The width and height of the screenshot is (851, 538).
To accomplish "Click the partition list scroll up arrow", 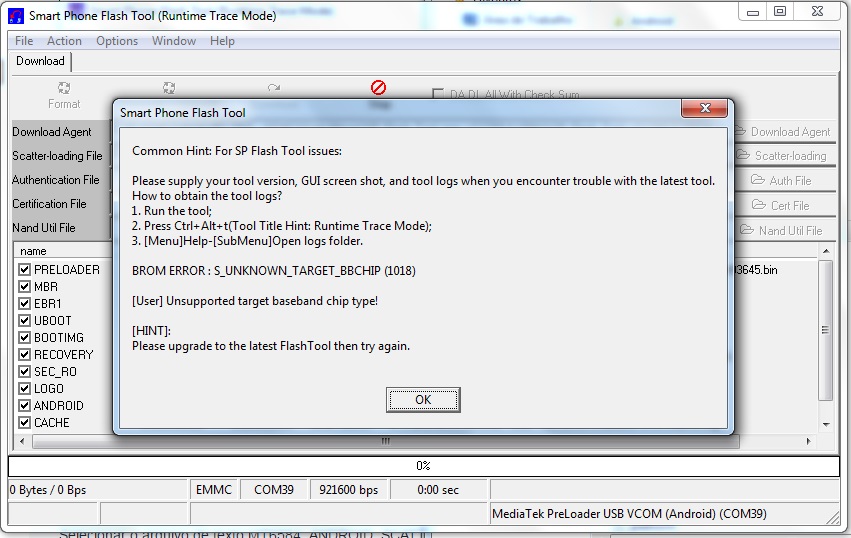I will 825,251.
